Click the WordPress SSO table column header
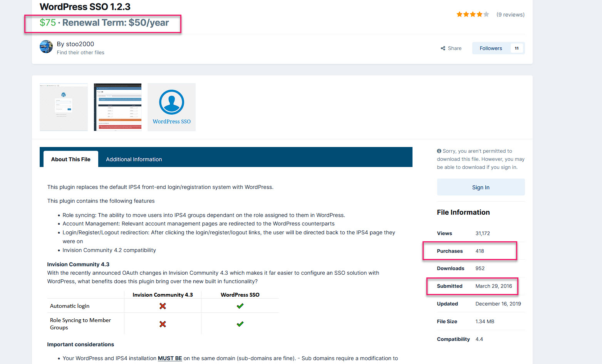Viewport: 602px width, 364px height. click(240, 295)
